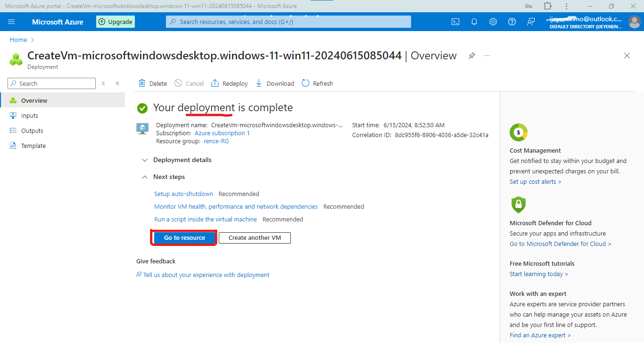Open Go to Microsoft Defender for Cloud link
The height and width of the screenshot is (343, 644).
tap(561, 244)
